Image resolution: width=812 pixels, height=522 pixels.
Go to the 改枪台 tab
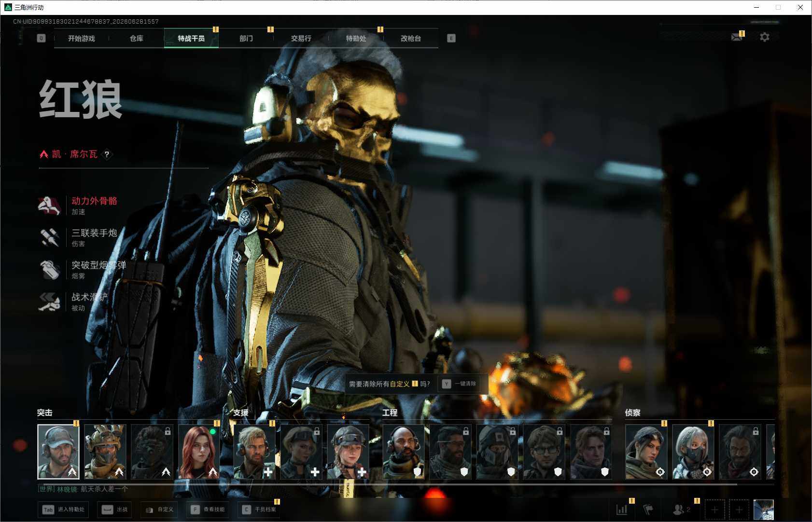(x=411, y=39)
